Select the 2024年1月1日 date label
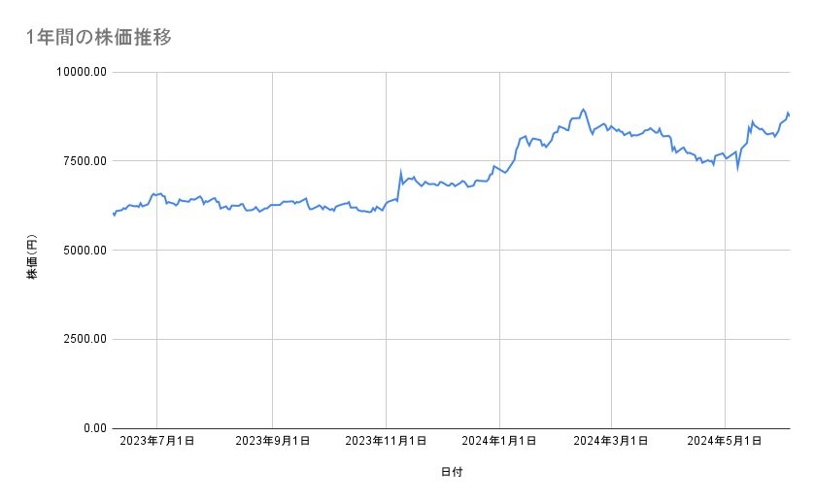 (x=499, y=442)
